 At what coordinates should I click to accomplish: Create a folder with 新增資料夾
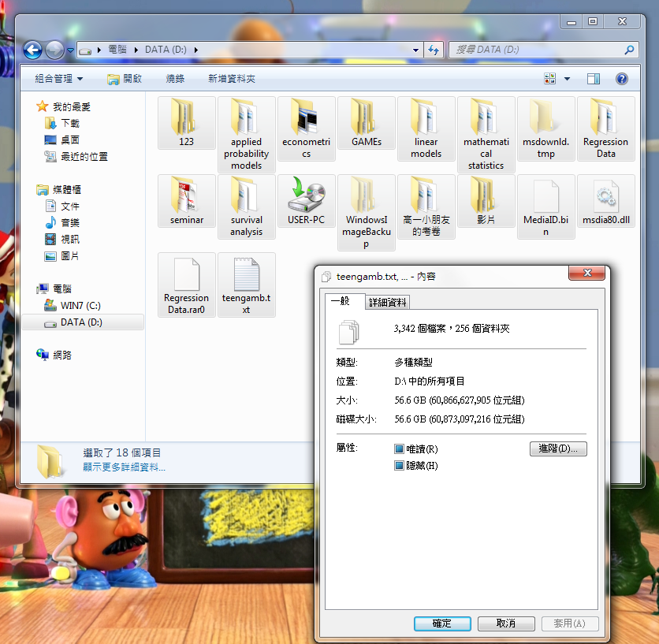click(x=232, y=79)
